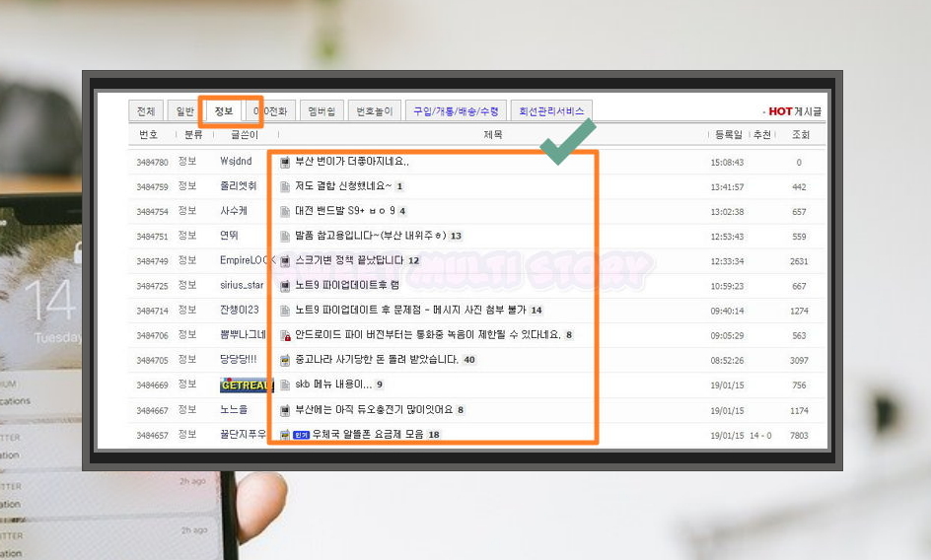Click document icon beside '노트9 파이업데이트 후 문제점'
The image size is (931, 560).
pos(285,311)
